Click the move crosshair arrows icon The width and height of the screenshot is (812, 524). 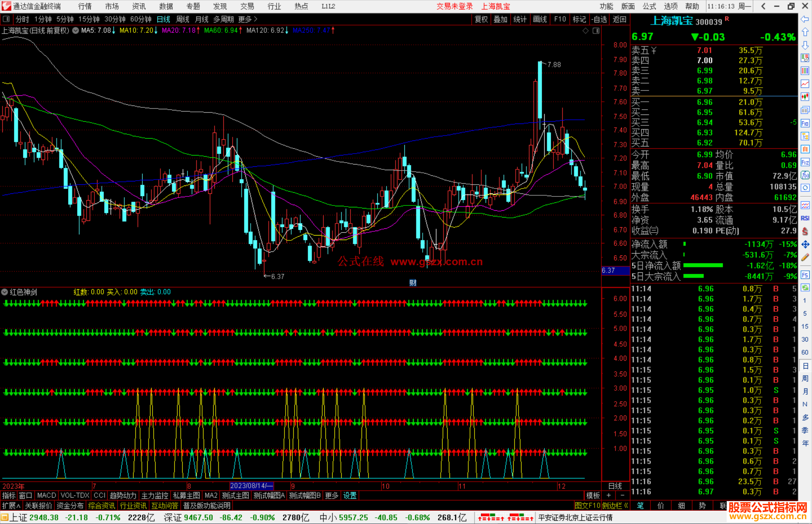click(805, 245)
